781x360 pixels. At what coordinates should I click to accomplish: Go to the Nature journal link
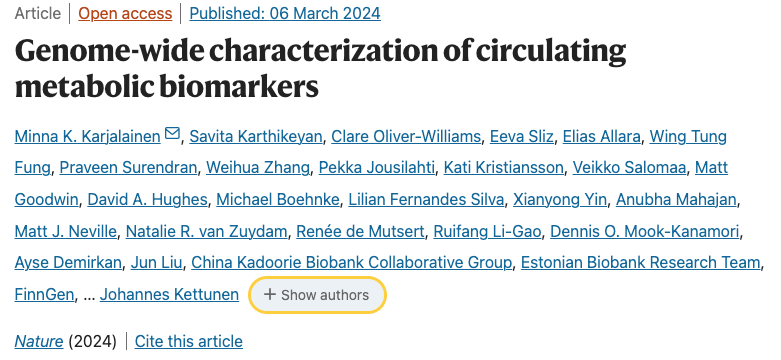pyautogui.click(x=39, y=342)
